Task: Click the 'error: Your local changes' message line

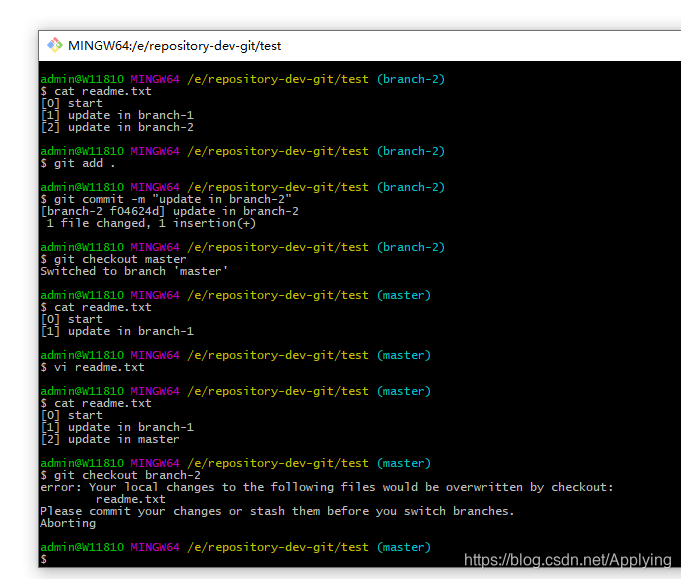Action: pyautogui.click(x=327, y=487)
